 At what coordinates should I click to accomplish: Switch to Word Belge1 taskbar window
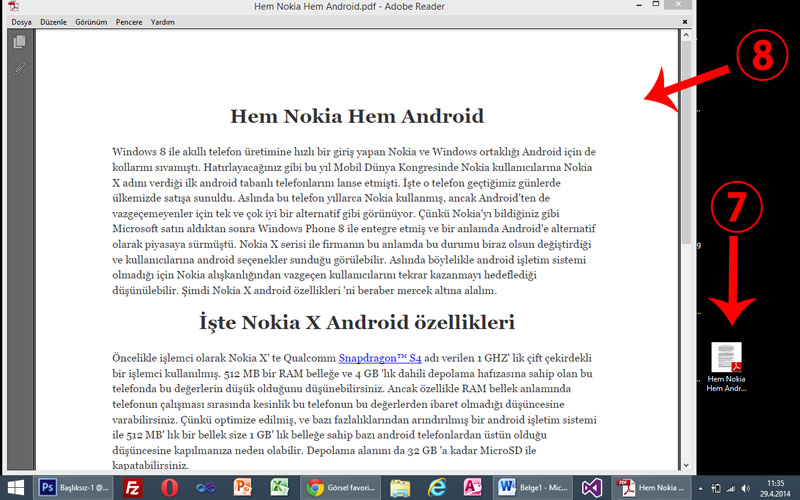click(x=532, y=488)
